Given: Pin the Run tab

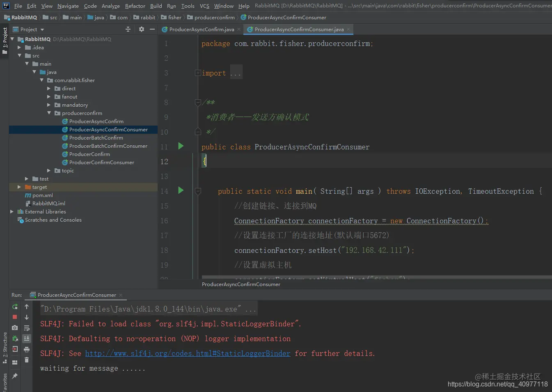Looking at the screenshot, I should click(15, 376).
